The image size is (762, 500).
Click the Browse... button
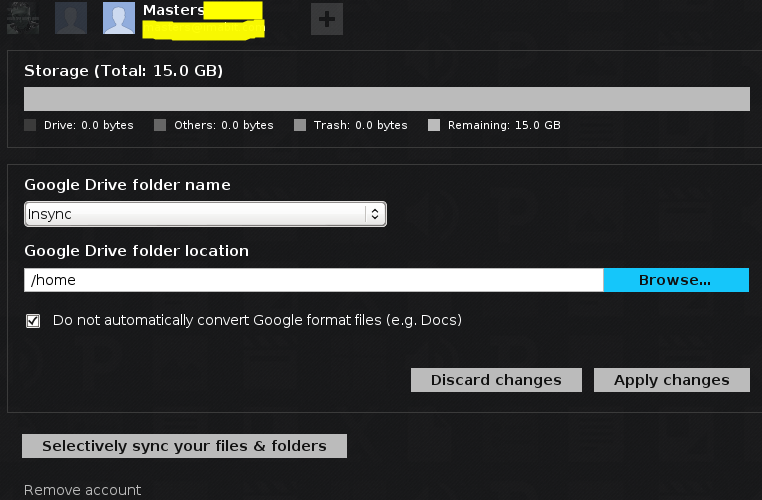(x=676, y=280)
